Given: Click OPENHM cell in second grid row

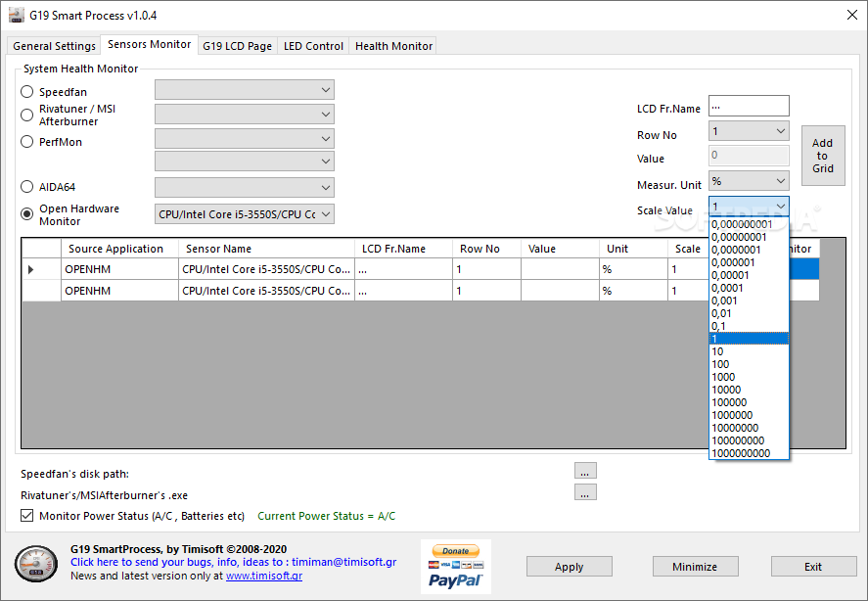Looking at the screenshot, I should (119, 291).
